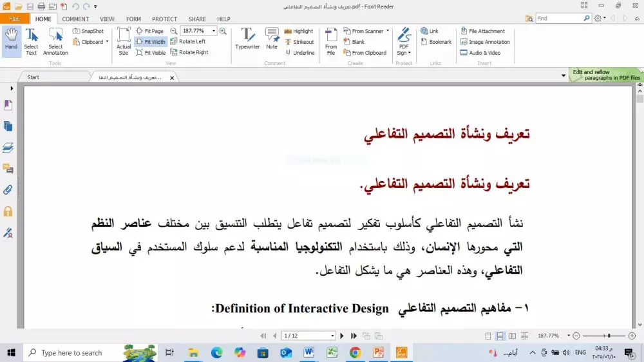Select the Typewriter tool
Viewport: 644px width, 362px height.
(247, 39)
